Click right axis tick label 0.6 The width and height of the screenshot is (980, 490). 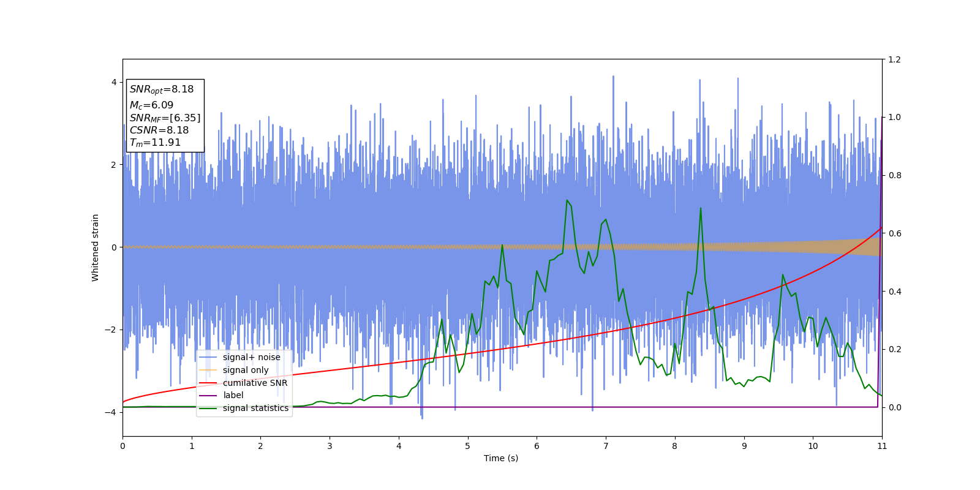[894, 233]
